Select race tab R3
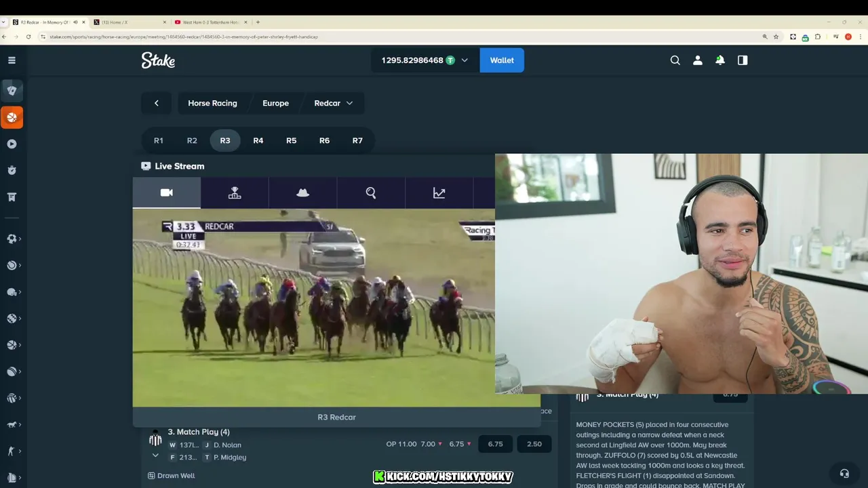 tap(225, 140)
